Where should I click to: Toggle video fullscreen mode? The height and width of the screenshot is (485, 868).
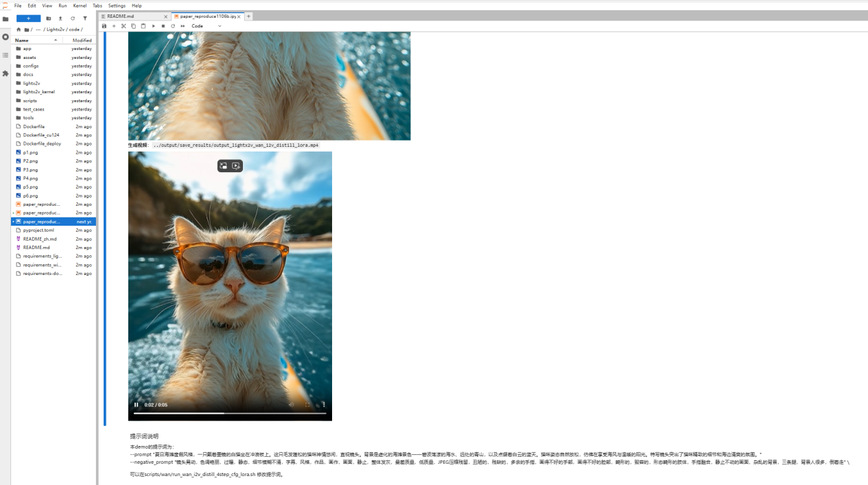coord(307,405)
